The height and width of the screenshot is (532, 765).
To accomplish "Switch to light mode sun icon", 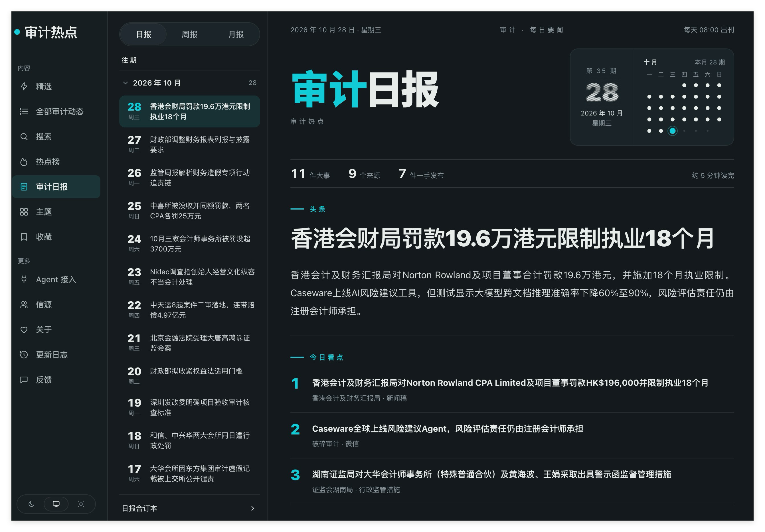I will click(x=81, y=504).
